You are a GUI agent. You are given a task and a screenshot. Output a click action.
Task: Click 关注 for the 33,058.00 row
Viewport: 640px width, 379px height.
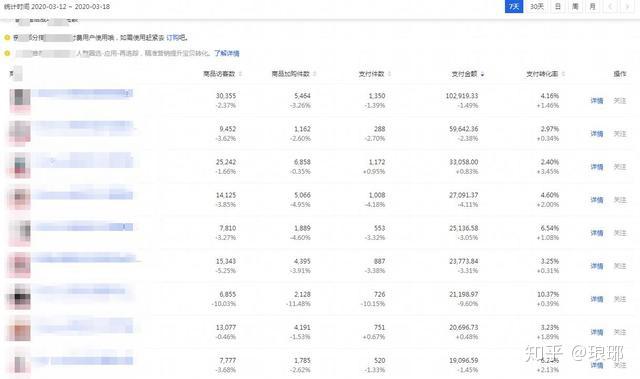tap(620, 166)
